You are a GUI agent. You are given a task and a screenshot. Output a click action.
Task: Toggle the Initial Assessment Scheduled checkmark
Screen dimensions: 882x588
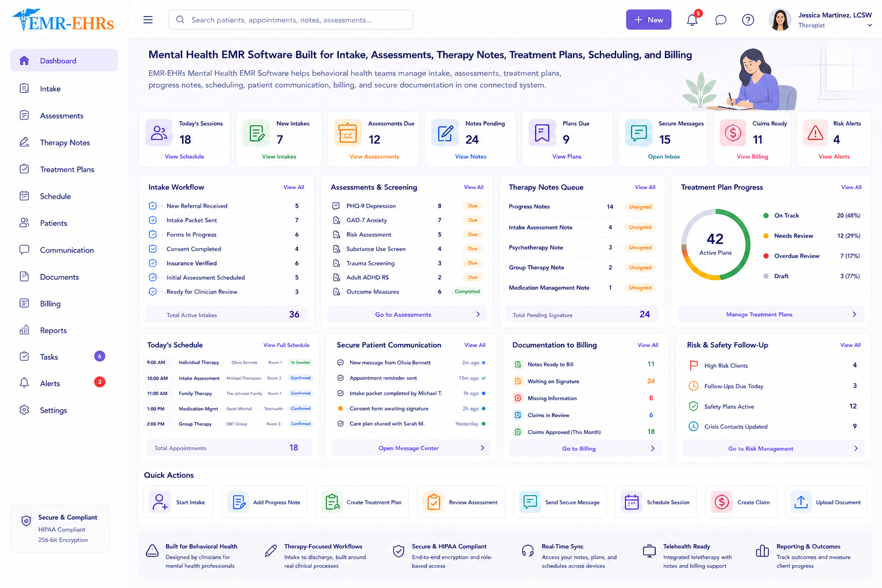(153, 277)
